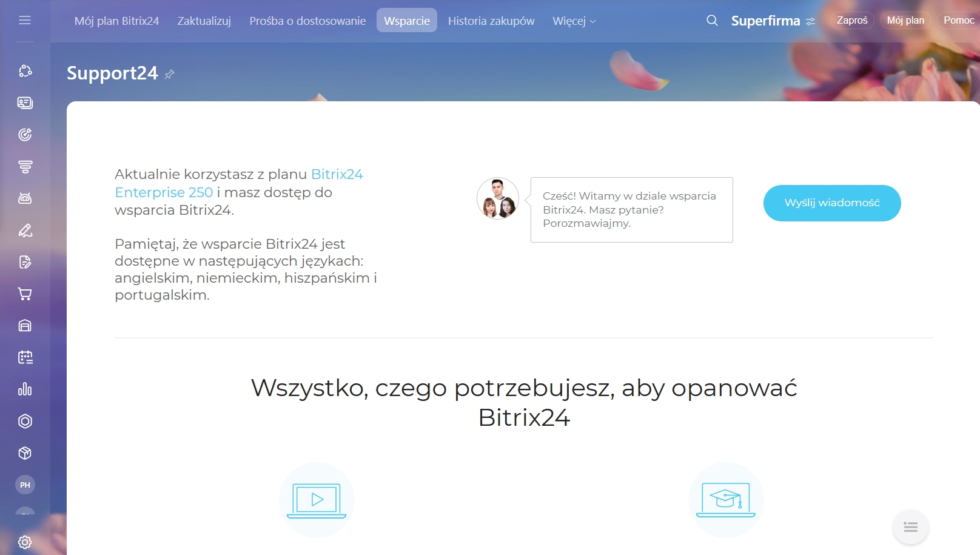Click the PH avatar in the sidebar
Image resolution: width=980 pixels, height=555 pixels.
pos(25,485)
